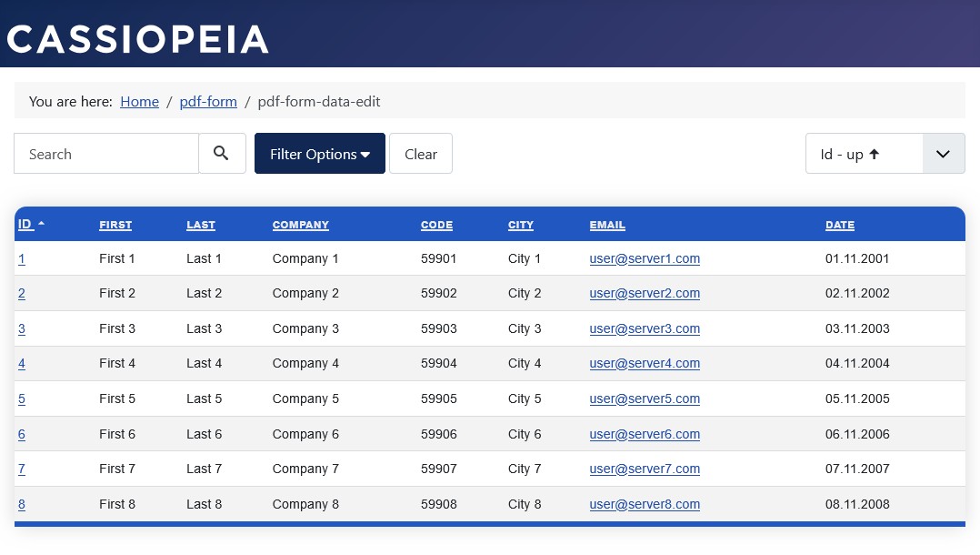Click the Clear button
The width and height of the screenshot is (980, 555).
click(420, 153)
